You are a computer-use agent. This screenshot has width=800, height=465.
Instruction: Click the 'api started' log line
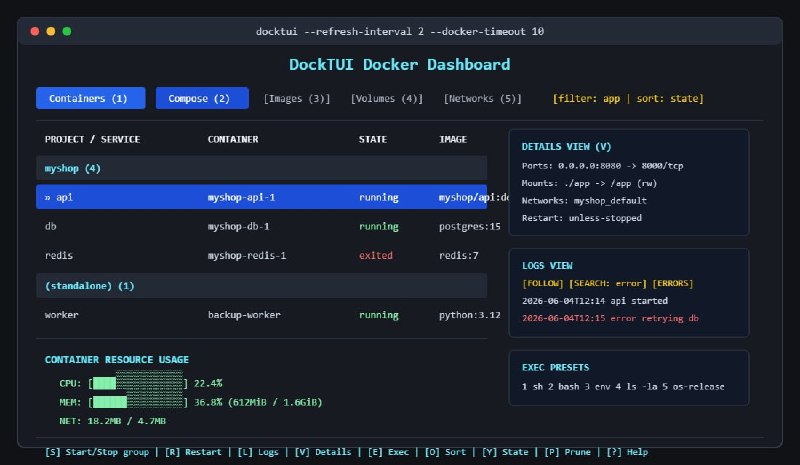[595, 301]
